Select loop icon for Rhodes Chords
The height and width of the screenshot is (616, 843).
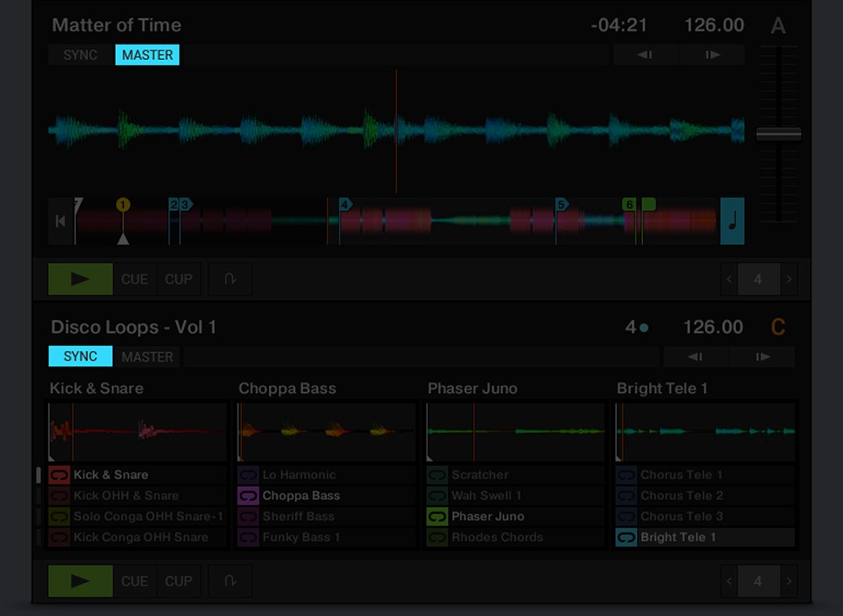[x=437, y=537]
